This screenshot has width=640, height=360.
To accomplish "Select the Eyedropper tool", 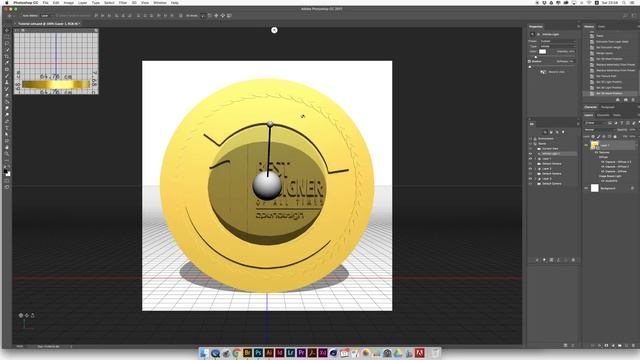I will (7, 63).
